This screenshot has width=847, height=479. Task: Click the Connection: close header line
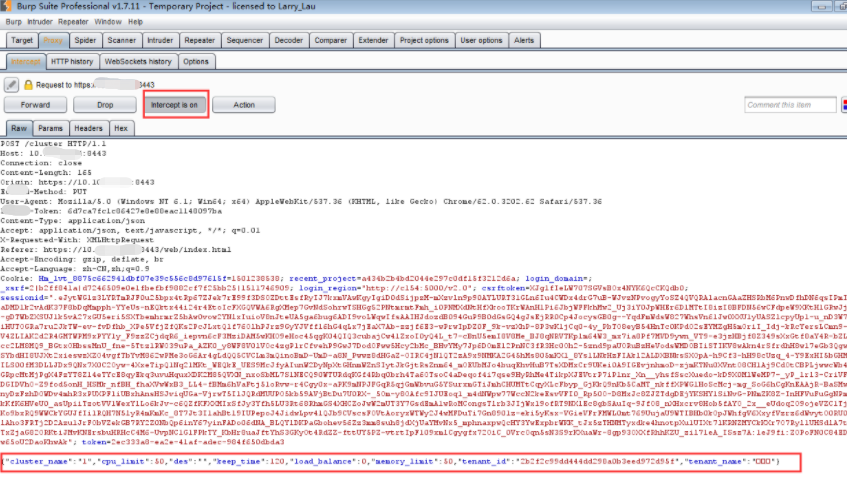tap(41, 163)
